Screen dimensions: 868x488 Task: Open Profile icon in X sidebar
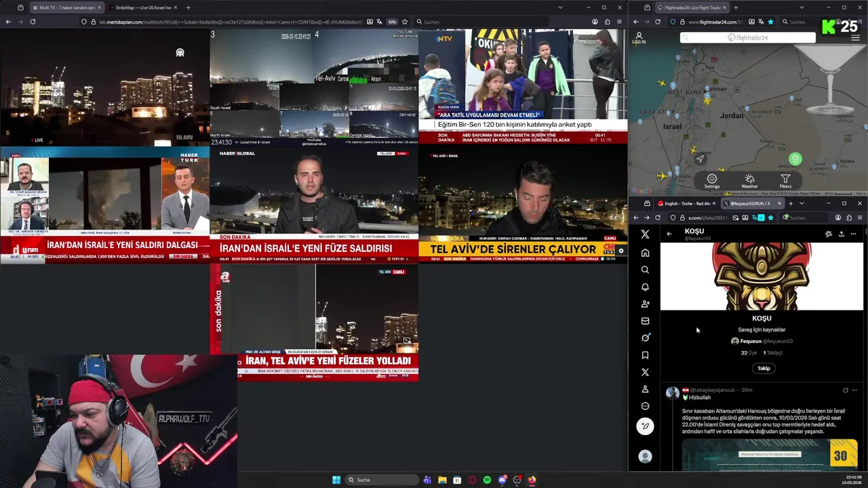click(645, 389)
